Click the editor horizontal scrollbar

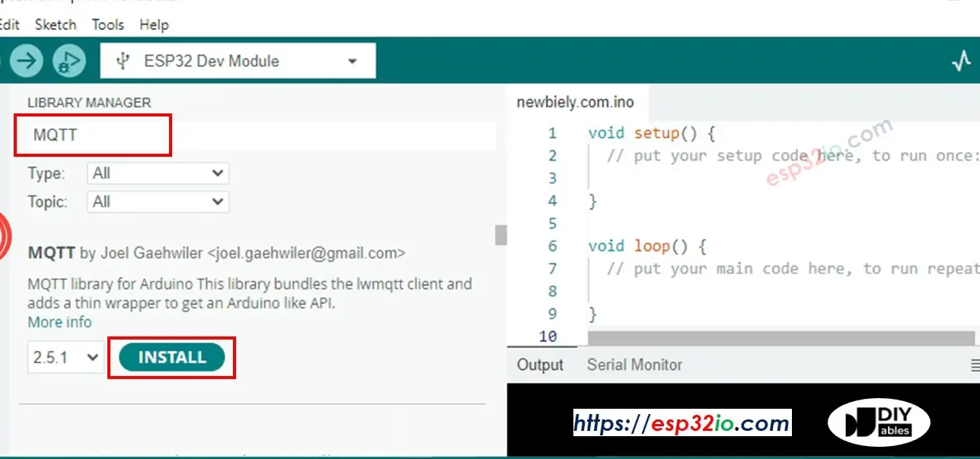click(780, 337)
